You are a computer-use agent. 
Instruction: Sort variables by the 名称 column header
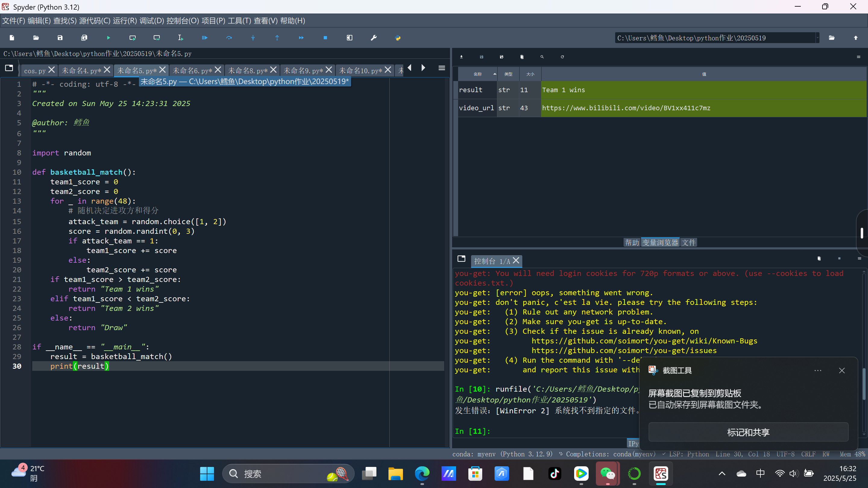point(477,74)
